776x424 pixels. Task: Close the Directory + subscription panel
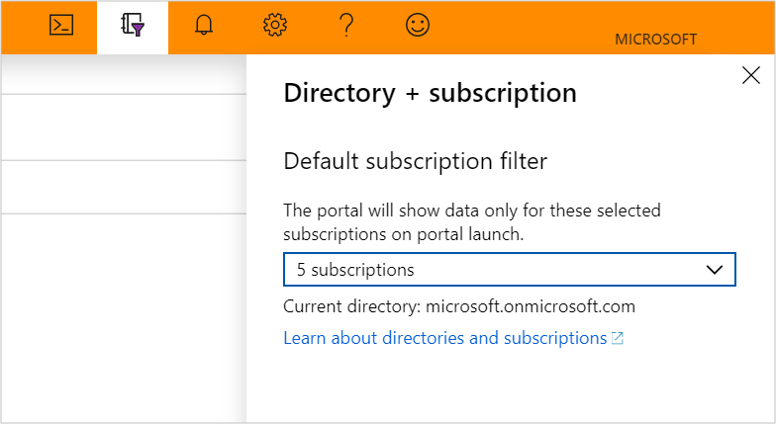tap(751, 75)
